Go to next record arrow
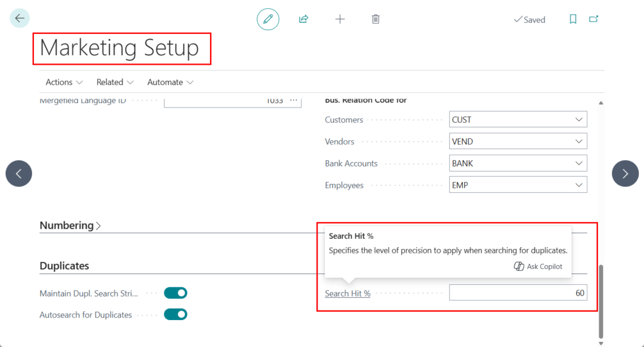 625,173
